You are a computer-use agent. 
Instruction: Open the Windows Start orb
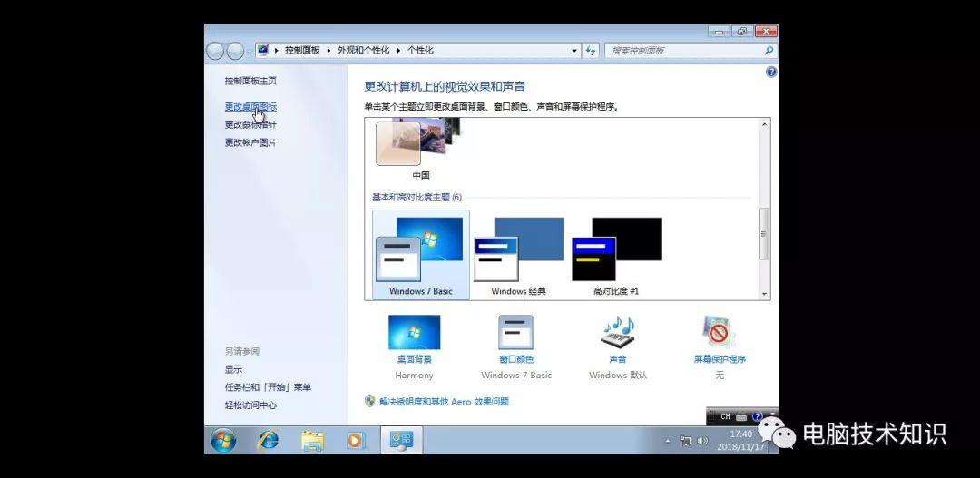[x=223, y=441]
